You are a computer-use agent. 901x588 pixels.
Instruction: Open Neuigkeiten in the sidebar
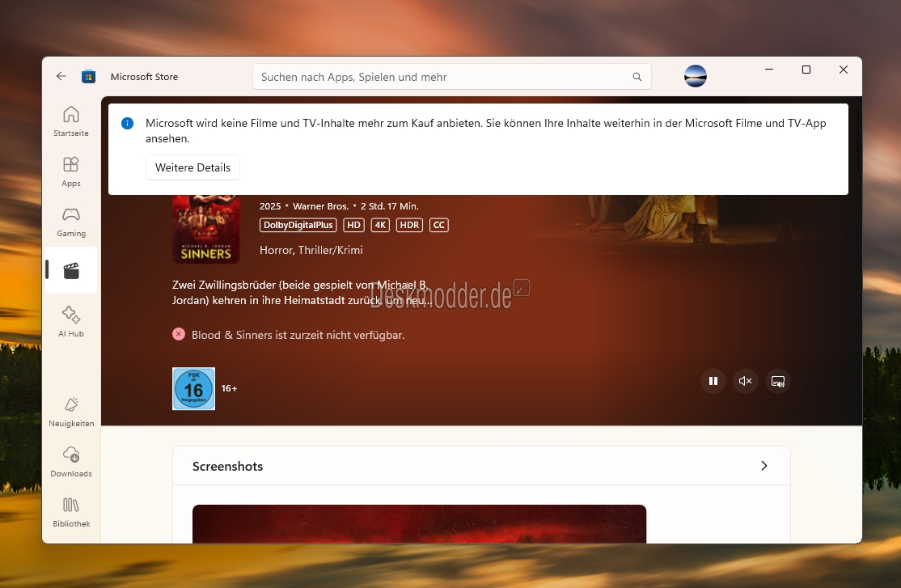71,412
